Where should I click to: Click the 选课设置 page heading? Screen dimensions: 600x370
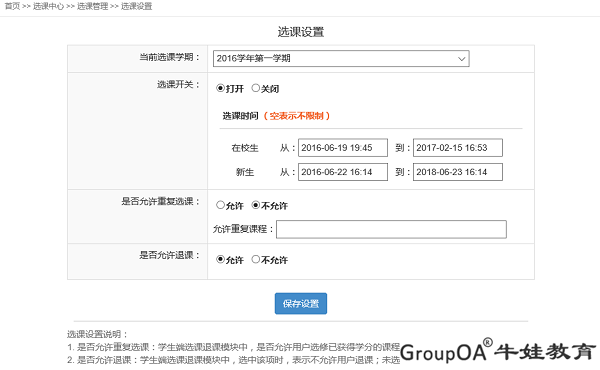[301, 32]
